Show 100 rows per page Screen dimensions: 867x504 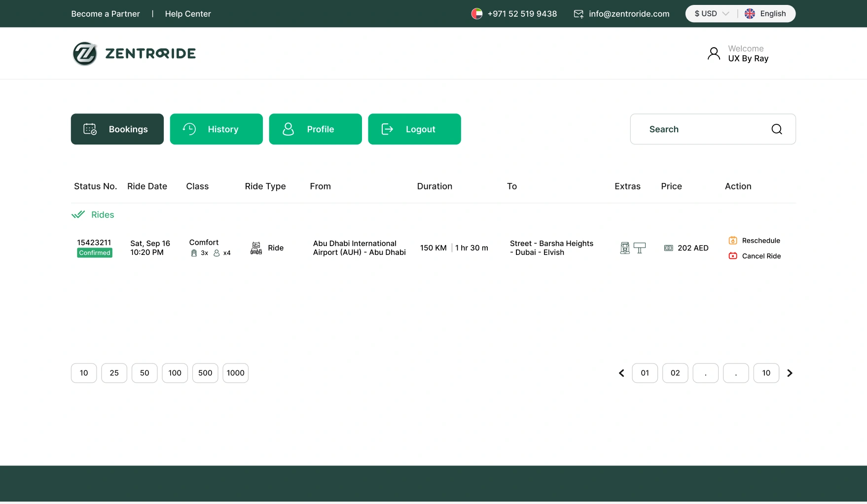(x=175, y=373)
